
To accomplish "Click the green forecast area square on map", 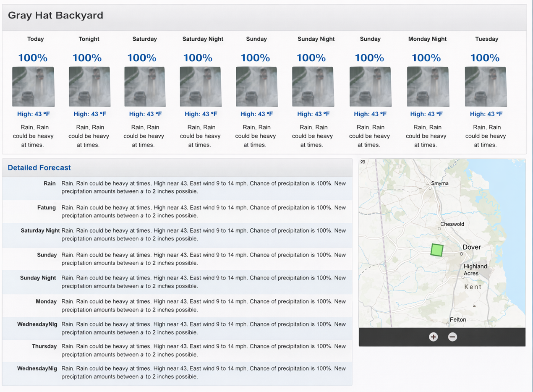I will click(437, 250).
